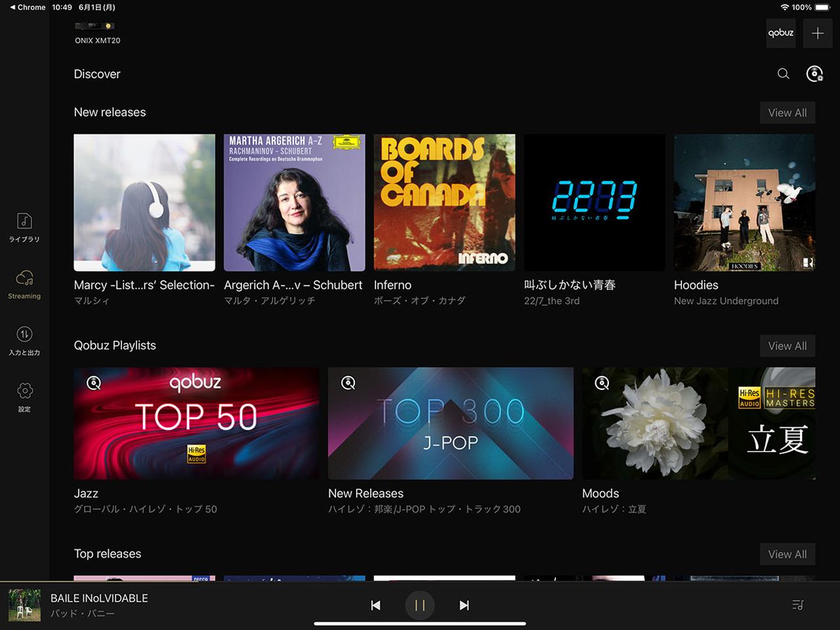Click the artist New Jazz Underground
This screenshot has width=840, height=630.
[726, 301]
